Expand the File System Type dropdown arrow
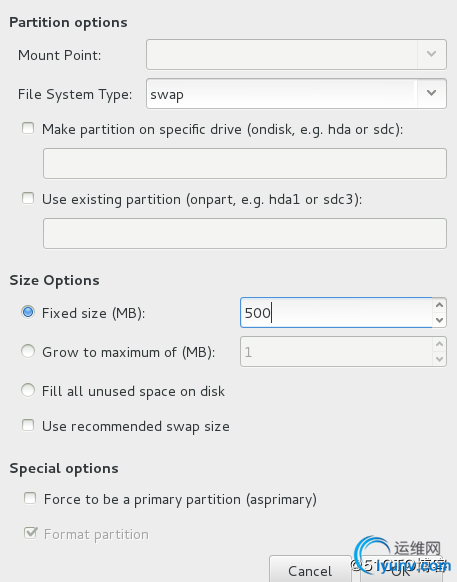Image resolution: width=457 pixels, height=582 pixels. [x=431, y=93]
